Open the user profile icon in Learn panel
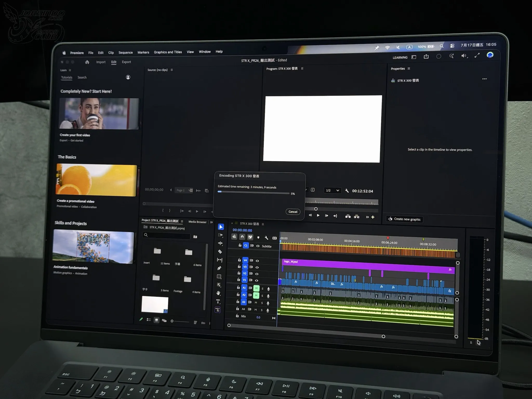The image size is (532, 399). pyautogui.click(x=128, y=77)
